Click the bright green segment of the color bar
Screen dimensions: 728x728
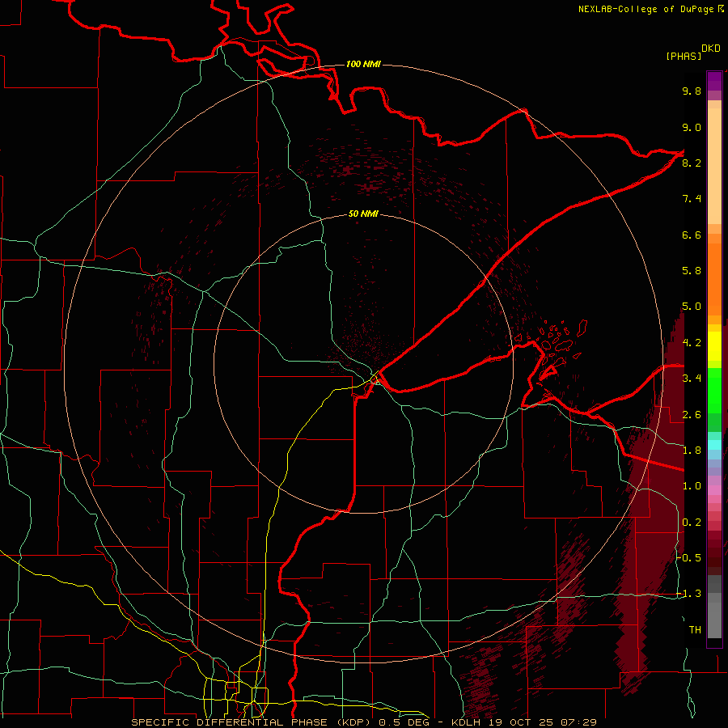pyautogui.click(x=714, y=390)
